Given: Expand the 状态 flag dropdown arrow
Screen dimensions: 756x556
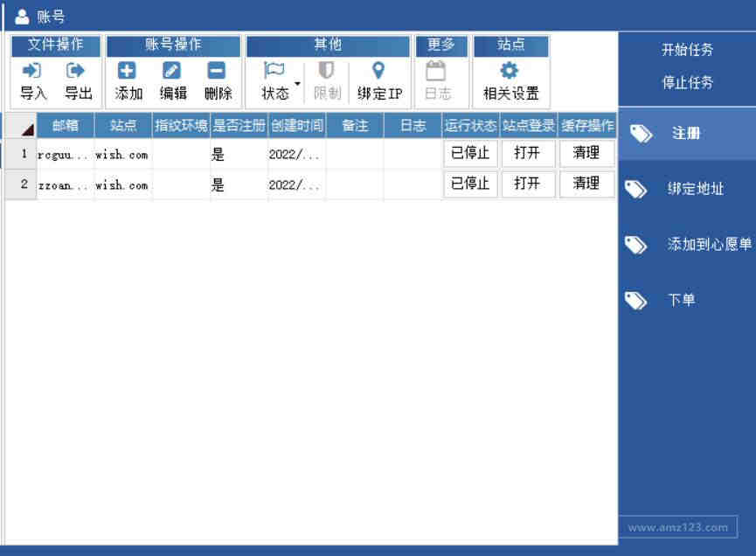Looking at the screenshot, I should coord(297,83).
